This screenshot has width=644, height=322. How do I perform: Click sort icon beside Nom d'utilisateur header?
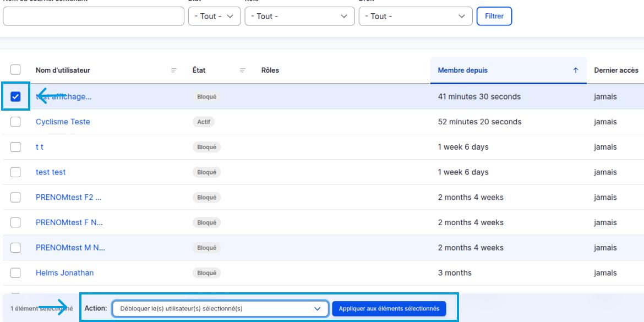click(174, 70)
